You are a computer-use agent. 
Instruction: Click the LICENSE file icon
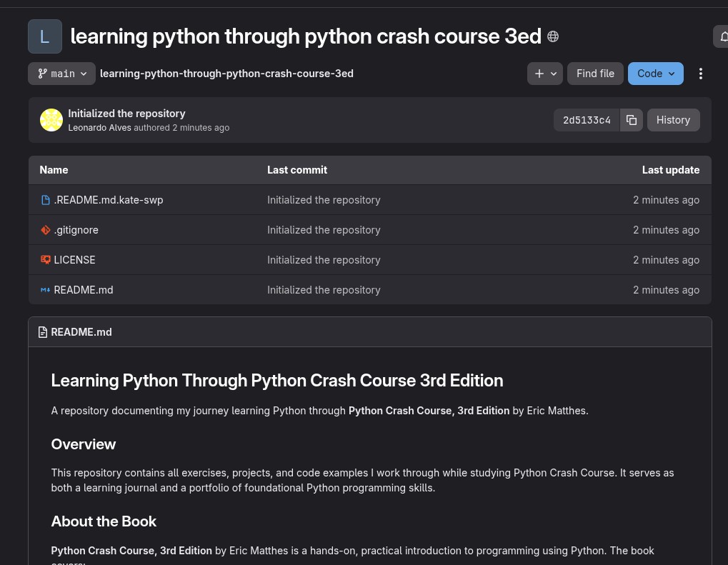tap(46, 260)
